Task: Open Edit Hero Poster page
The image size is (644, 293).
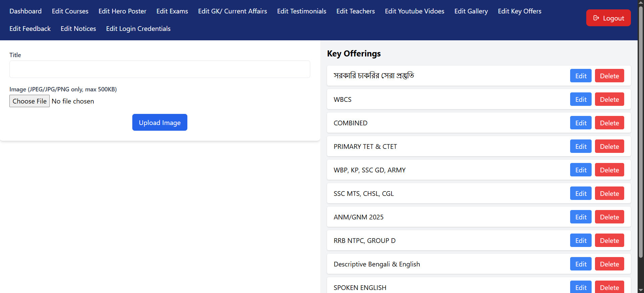Action: [x=123, y=11]
